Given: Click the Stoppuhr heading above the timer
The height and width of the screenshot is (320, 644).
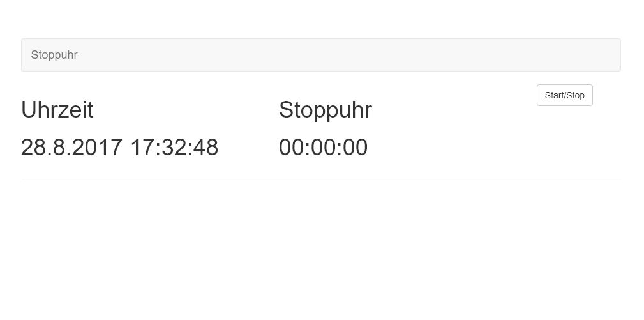Looking at the screenshot, I should [325, 110].
